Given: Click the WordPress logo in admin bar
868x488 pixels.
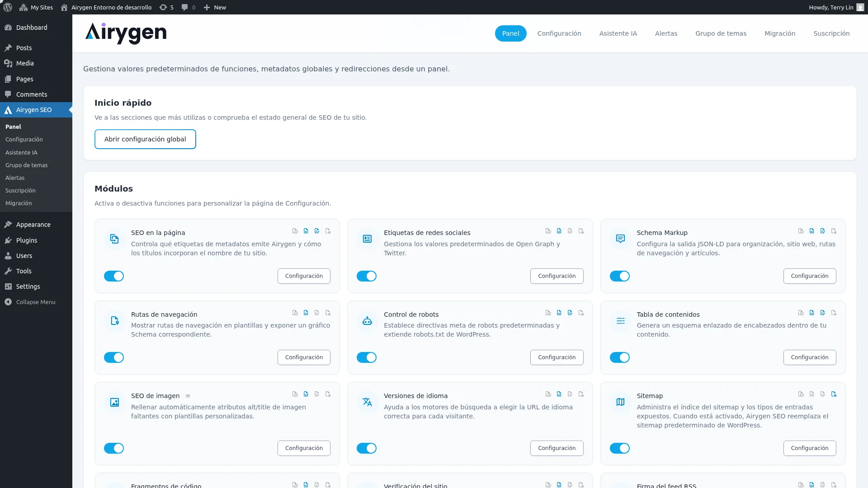Looking at the screenshot, I should 8,7.
